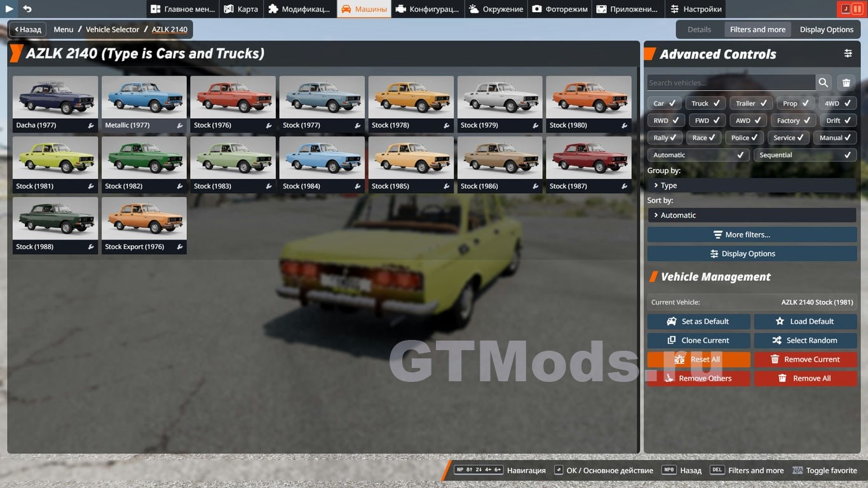Toggle the Car filter
The height and width of the screenshot is (488, 868).
[665, 103]
